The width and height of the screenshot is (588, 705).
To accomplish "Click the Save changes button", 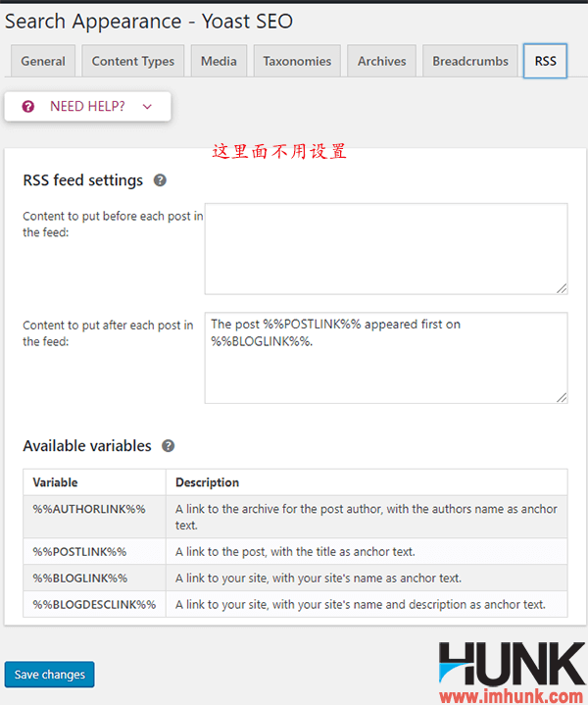I will (x=49, y=675).
